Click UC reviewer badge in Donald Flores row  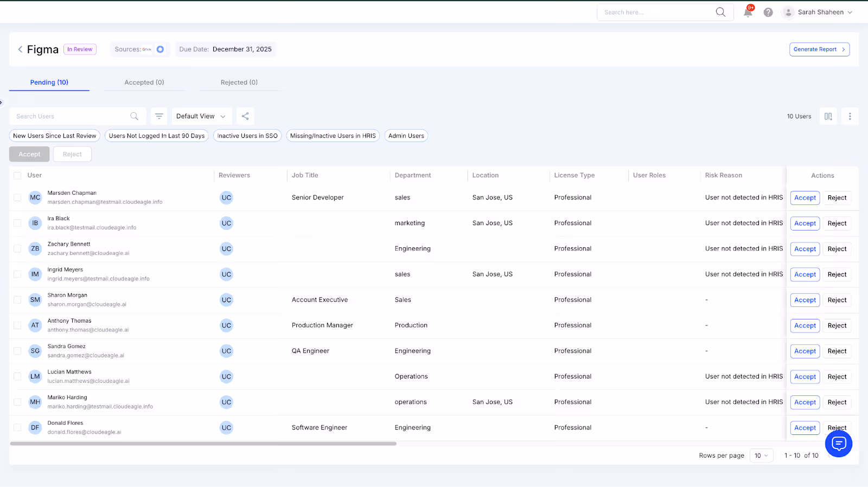point(226,427)
